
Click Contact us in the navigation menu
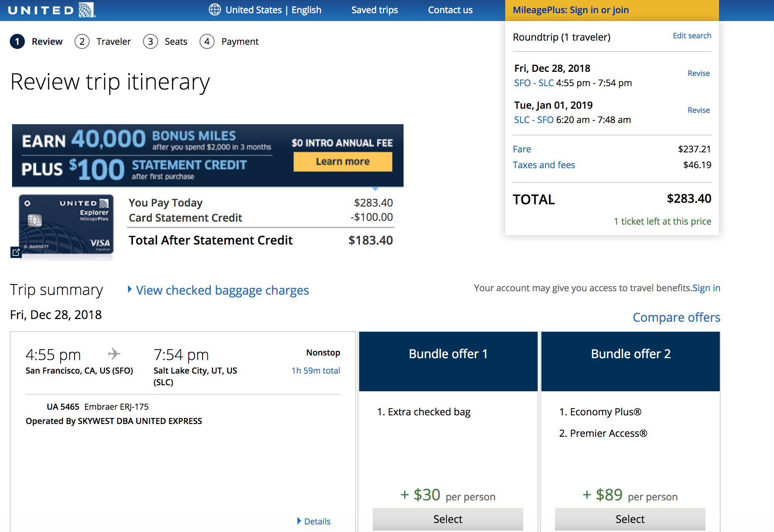(x=450, y=10)
